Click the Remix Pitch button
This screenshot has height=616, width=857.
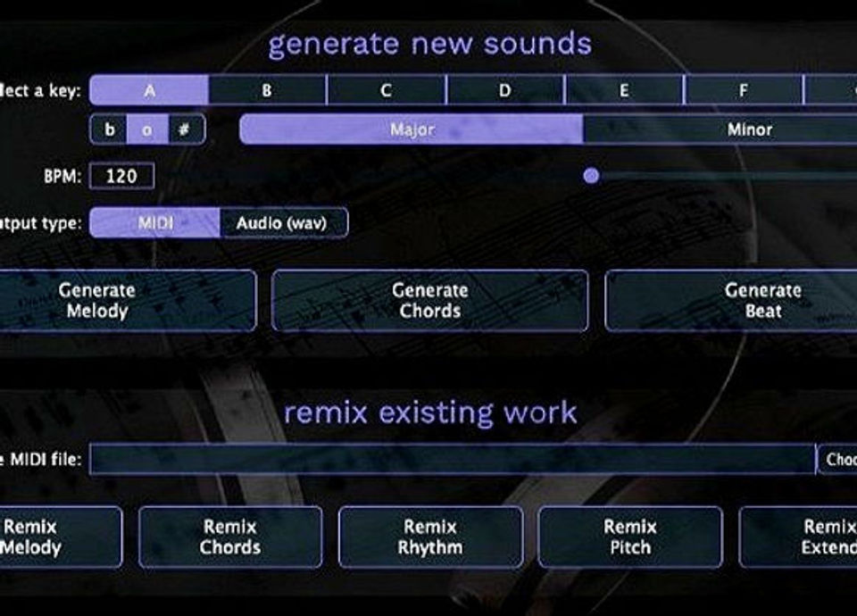coord(630,537)
